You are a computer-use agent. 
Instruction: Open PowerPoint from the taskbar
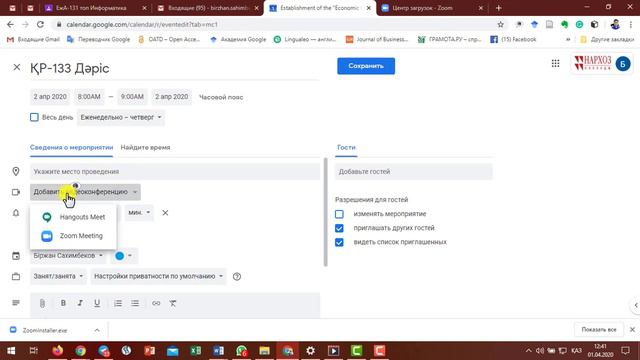[149, 351]
